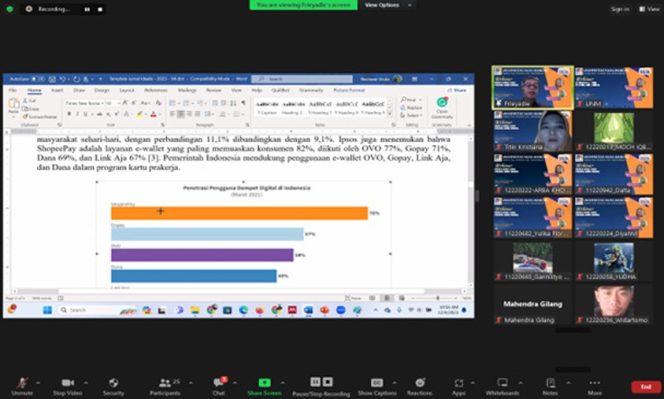Click the Stop Video camera icon

[67, 383]
